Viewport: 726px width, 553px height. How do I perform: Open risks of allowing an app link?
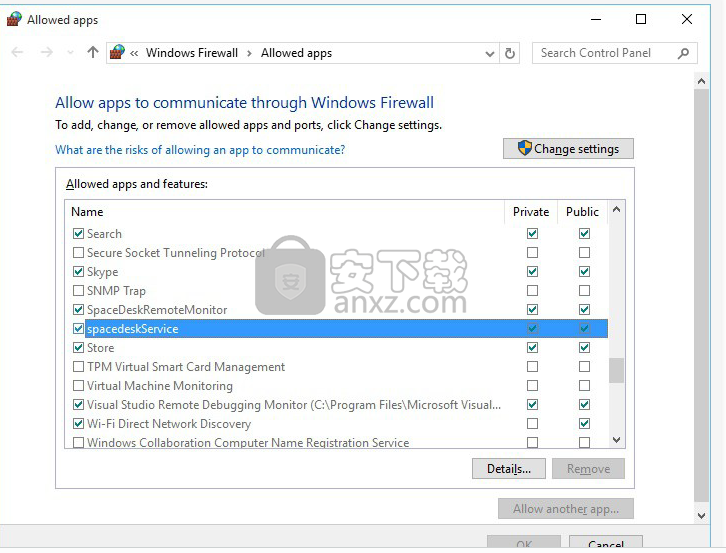point(200,150)
